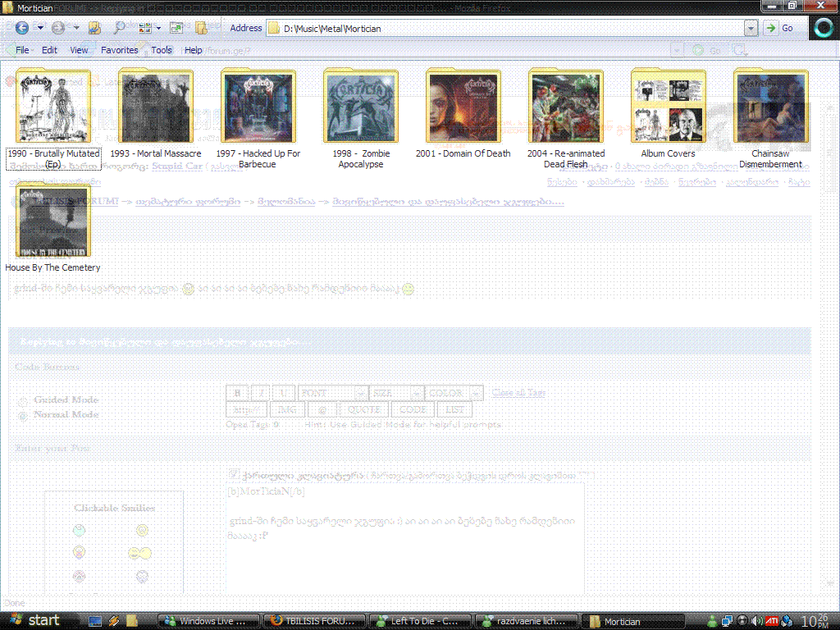Open the View menu
Screen dimensions: 840x630
coord(79,50)
